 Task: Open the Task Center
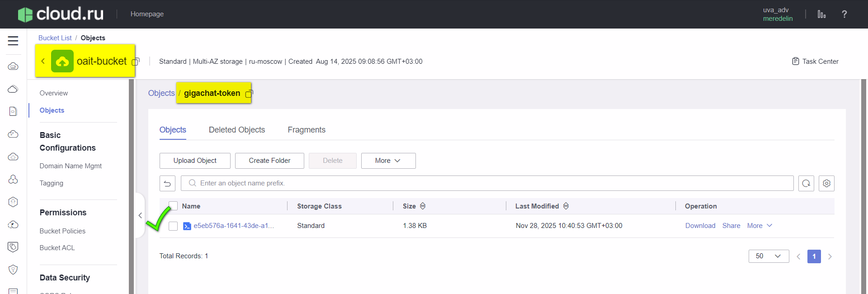click(x=815, y=62)
